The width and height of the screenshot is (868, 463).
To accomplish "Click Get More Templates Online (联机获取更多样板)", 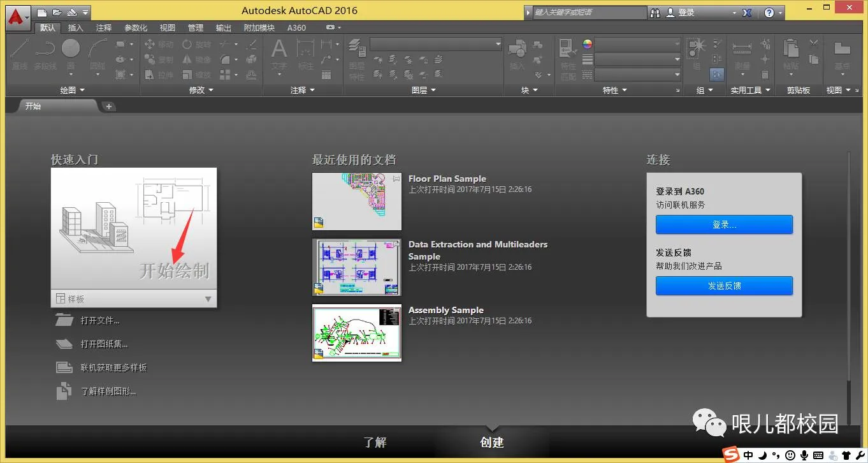I will pos(114,367).
